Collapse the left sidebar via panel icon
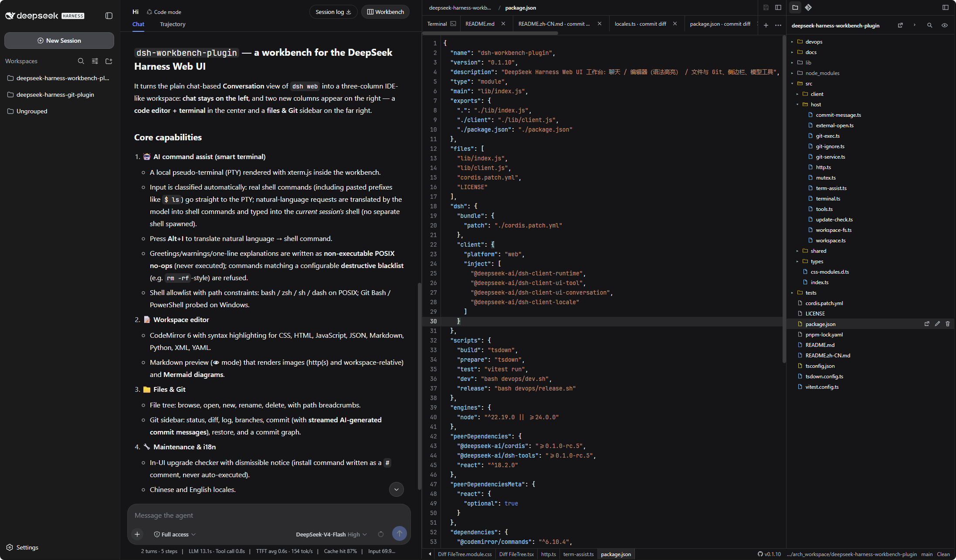 coord(109,16)
